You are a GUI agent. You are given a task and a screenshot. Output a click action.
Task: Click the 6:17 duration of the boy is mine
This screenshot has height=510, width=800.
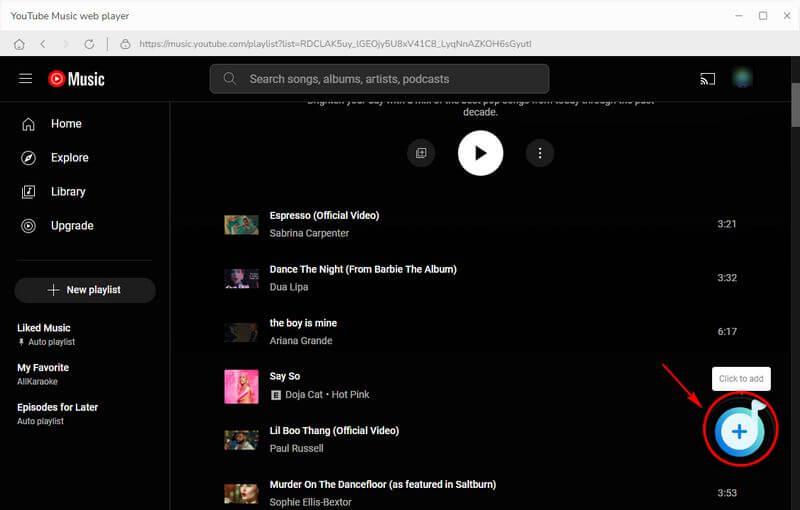(x=727, y=332)
